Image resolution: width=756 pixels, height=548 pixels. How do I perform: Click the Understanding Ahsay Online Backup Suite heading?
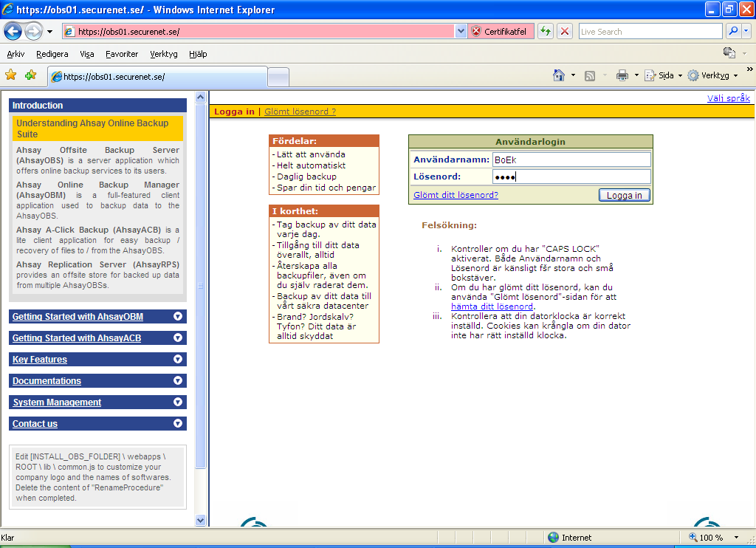pos(98,129)
